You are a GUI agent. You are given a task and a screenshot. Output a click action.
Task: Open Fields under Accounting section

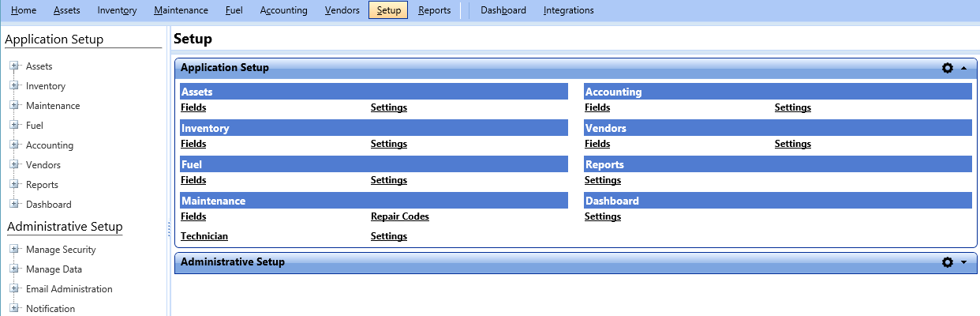[597, 107]
